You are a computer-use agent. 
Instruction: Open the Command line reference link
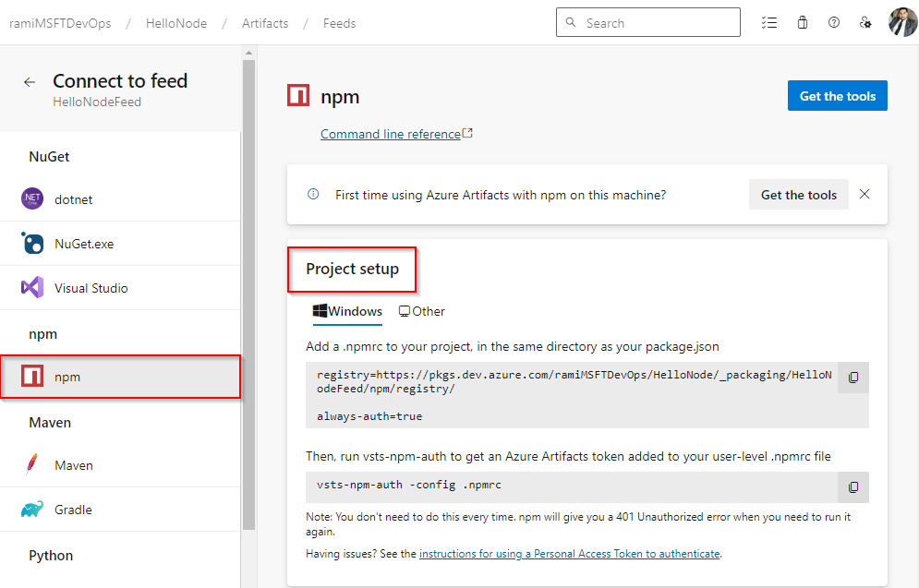[x=391, y=133]
